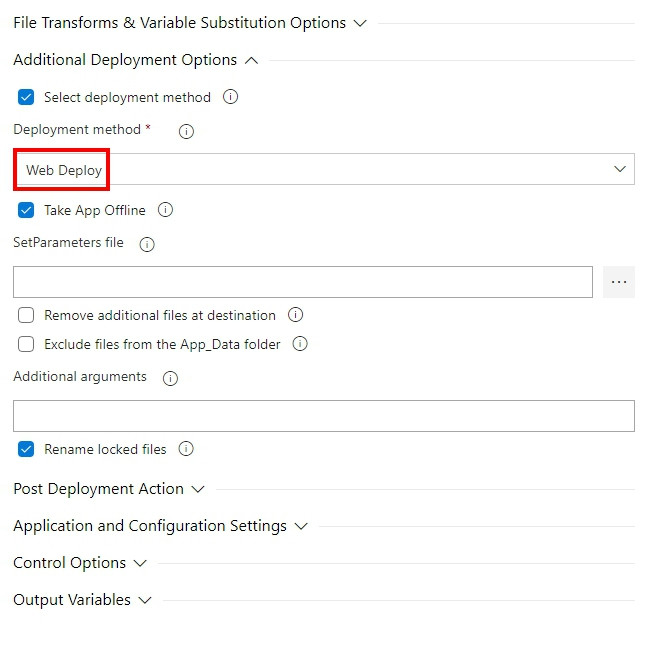
Task: Show info for Take App Offline
Action: [165, 210]
